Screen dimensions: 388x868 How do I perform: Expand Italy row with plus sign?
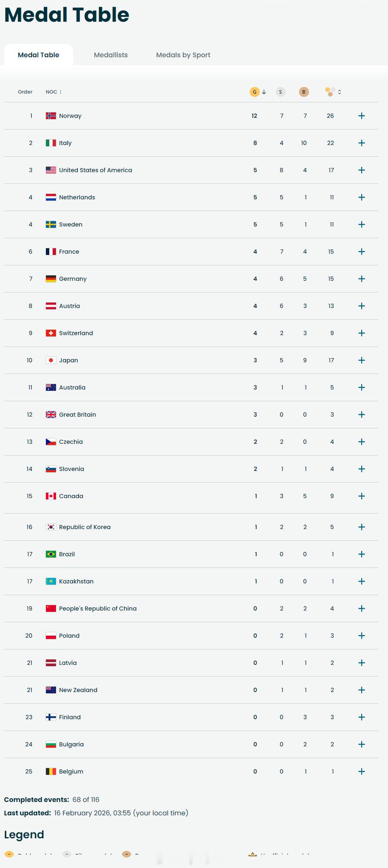point(362,143)
